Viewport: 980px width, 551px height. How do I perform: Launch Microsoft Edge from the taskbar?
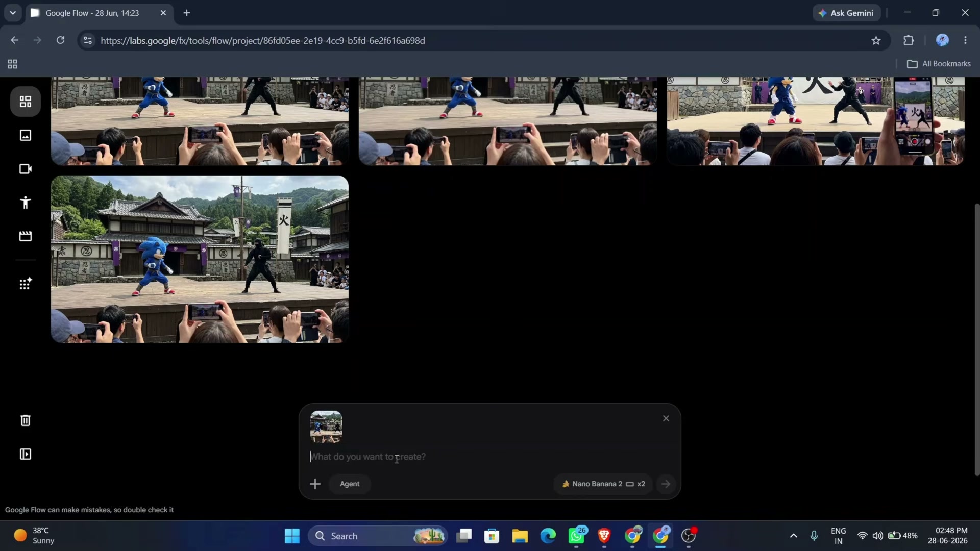(548, 536)
